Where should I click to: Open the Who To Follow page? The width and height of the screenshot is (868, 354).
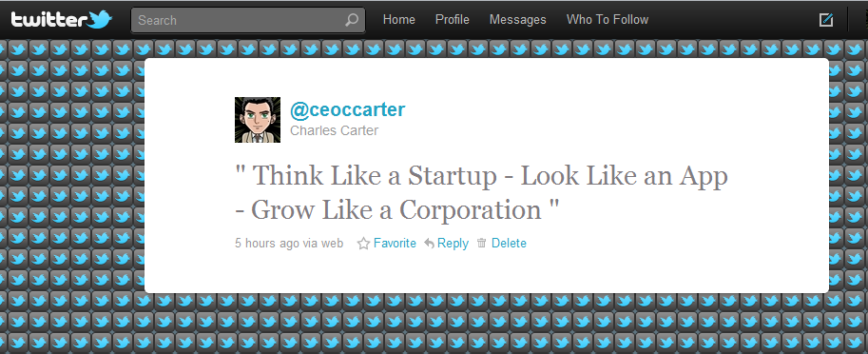608,20
